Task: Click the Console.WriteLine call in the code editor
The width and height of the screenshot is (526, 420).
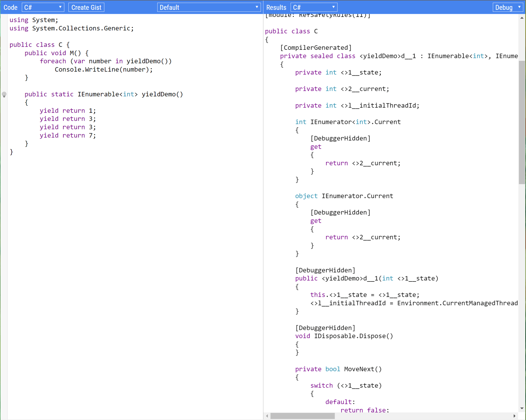Action: [x=104, y=69]
